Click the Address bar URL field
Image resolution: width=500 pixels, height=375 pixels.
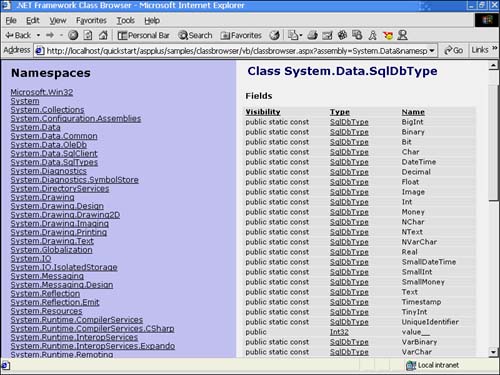(236, 51)
